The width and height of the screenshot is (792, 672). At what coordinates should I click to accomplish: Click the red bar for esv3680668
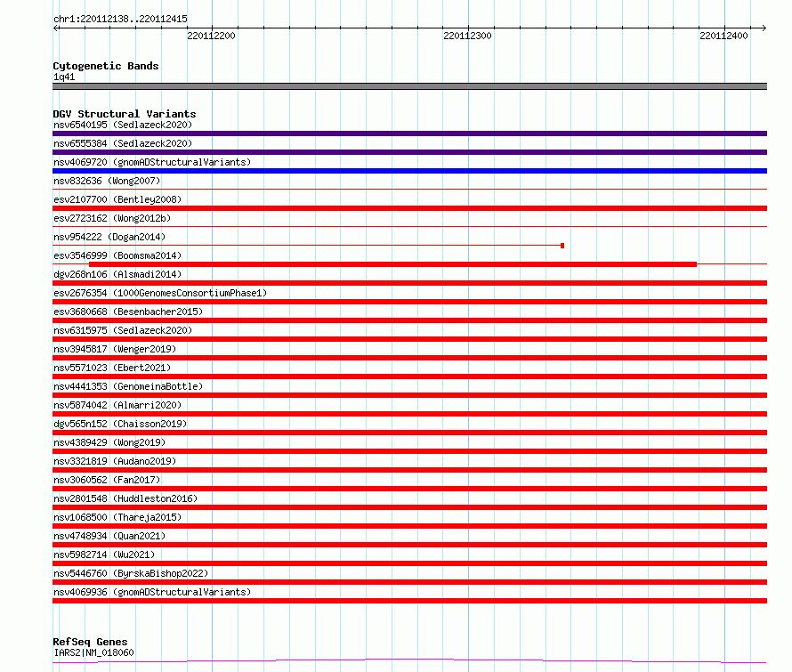[409, 320]
